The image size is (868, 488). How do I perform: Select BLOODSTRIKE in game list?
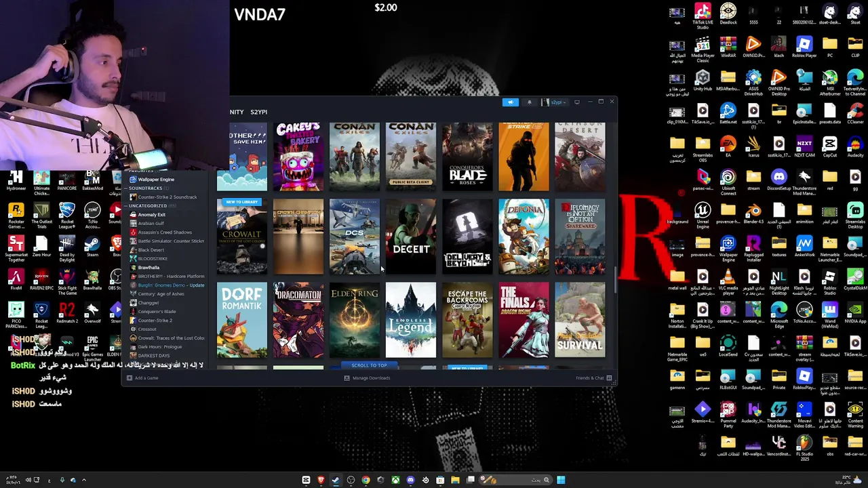(x=153, y=259)
